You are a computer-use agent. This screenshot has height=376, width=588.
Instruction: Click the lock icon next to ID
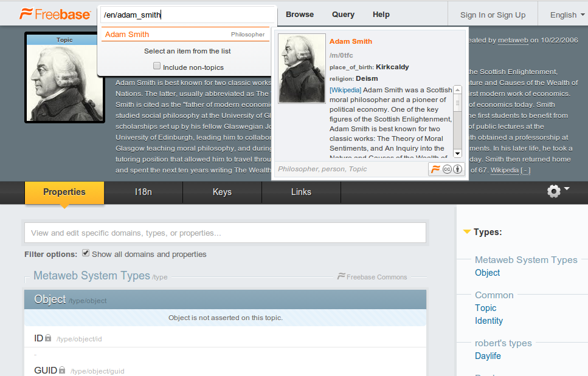48,338
